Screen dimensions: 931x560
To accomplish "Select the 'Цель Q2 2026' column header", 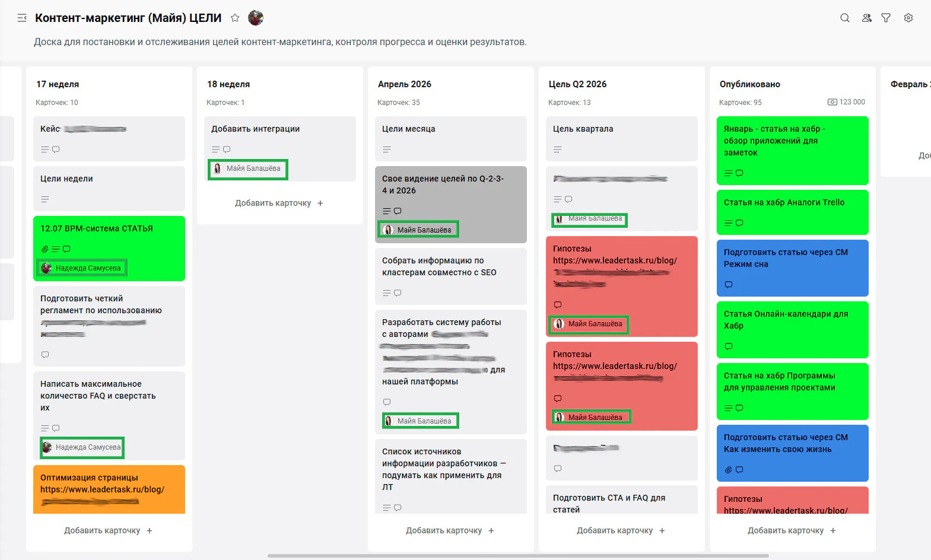I will [x=577, y=84].
